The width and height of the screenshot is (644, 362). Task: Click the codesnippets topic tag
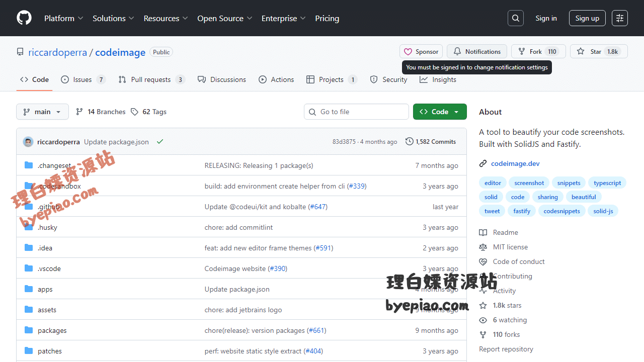[x=562, y=211]
